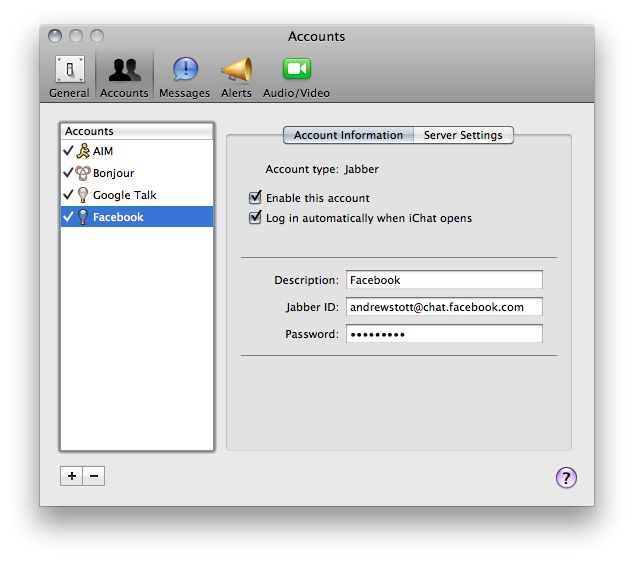The height and width of the screenshot is (561, 634).
Task: Open the Audio/Video preferences pane
Action: tap(296, 76)
